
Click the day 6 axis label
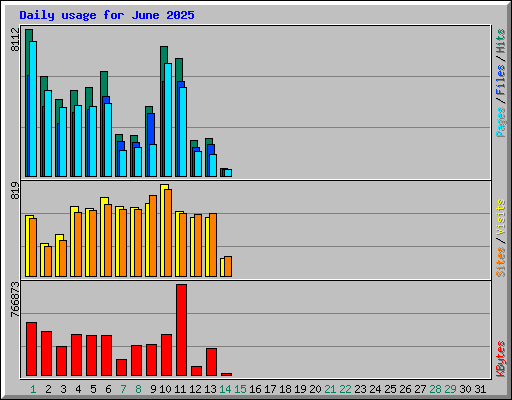[108, 389]
